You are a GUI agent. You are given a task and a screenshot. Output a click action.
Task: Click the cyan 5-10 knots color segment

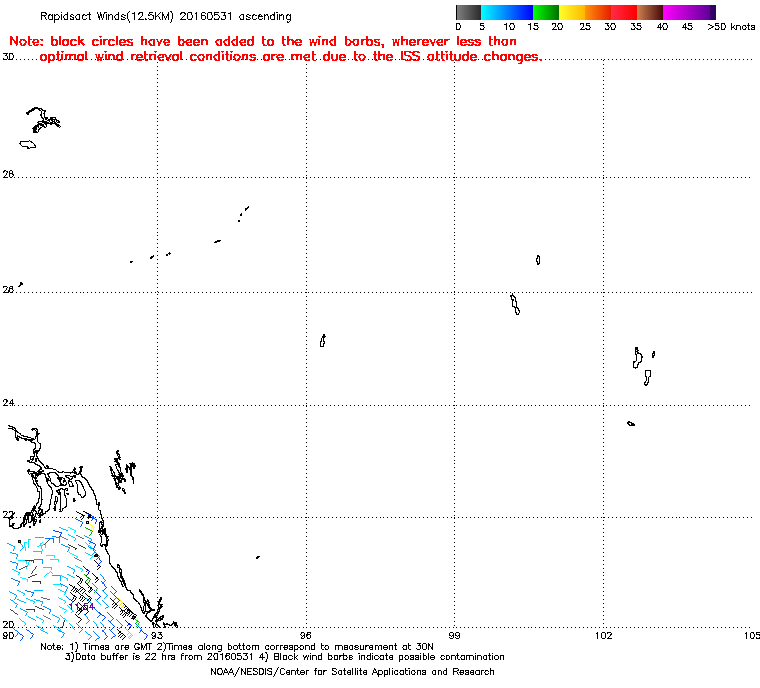[x=494, y=12]
